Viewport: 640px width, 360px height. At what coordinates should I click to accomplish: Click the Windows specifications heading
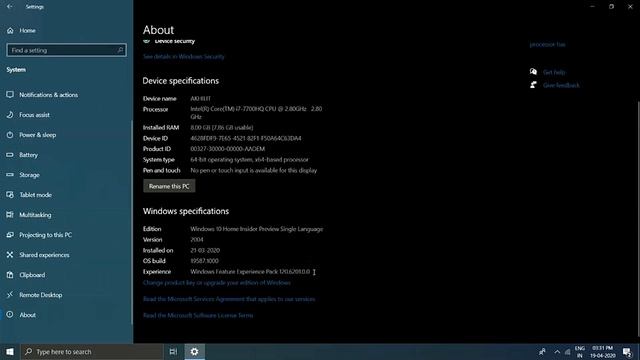[186, 211]
